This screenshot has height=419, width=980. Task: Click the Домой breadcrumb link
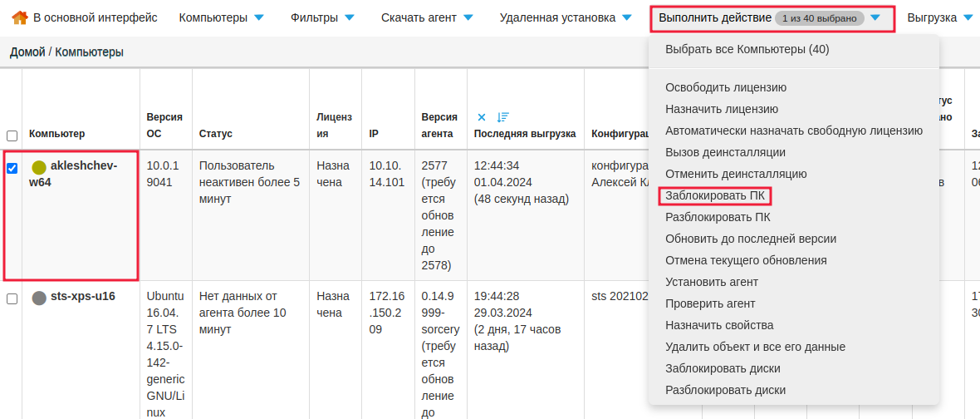point(27,52)
